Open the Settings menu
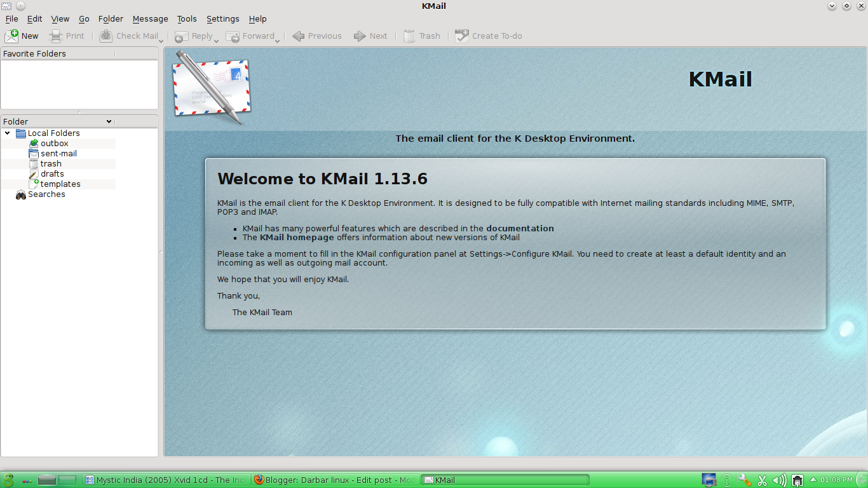Viewport: 868px width, 488px height. point(222,18)
